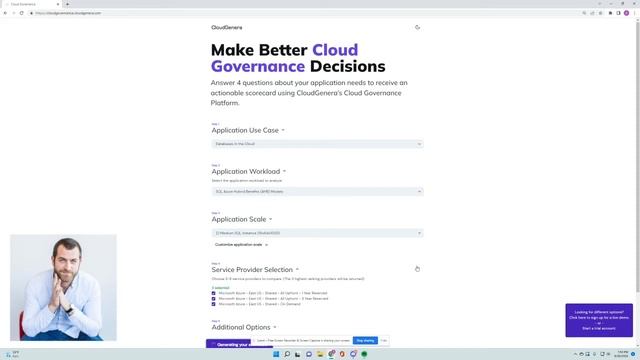Screen dimensions: 640x360
Task: Open the browser side panel icon
Action: click(x=618, y=13)
